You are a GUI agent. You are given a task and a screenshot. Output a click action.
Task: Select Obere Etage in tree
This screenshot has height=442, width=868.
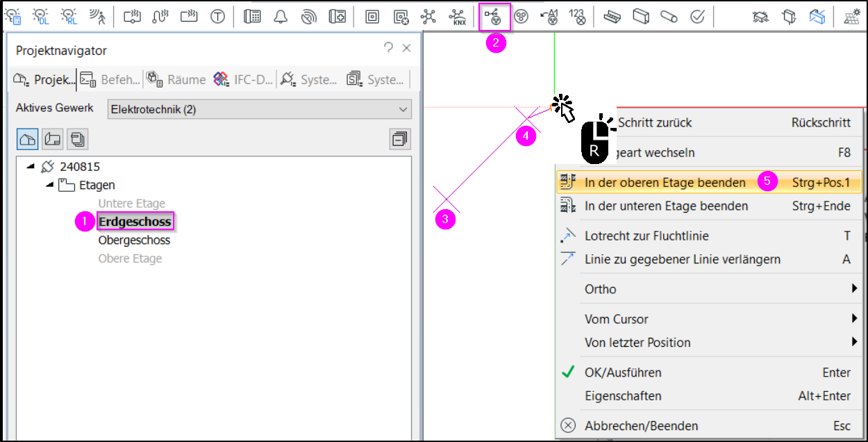[130, 259]
